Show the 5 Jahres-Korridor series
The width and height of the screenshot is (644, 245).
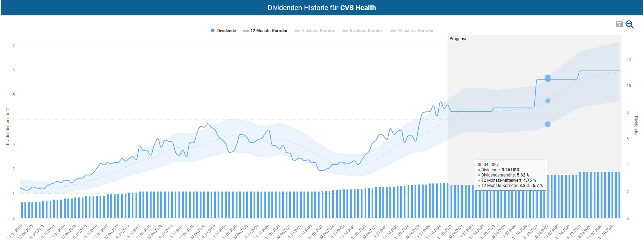pyautogui.click(x=363, y=31)
